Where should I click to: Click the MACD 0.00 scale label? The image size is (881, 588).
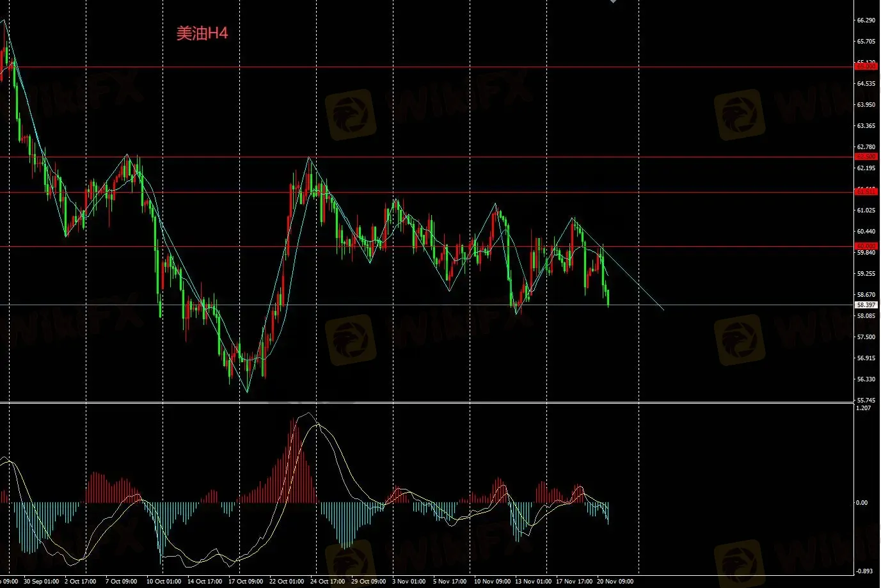862,503
